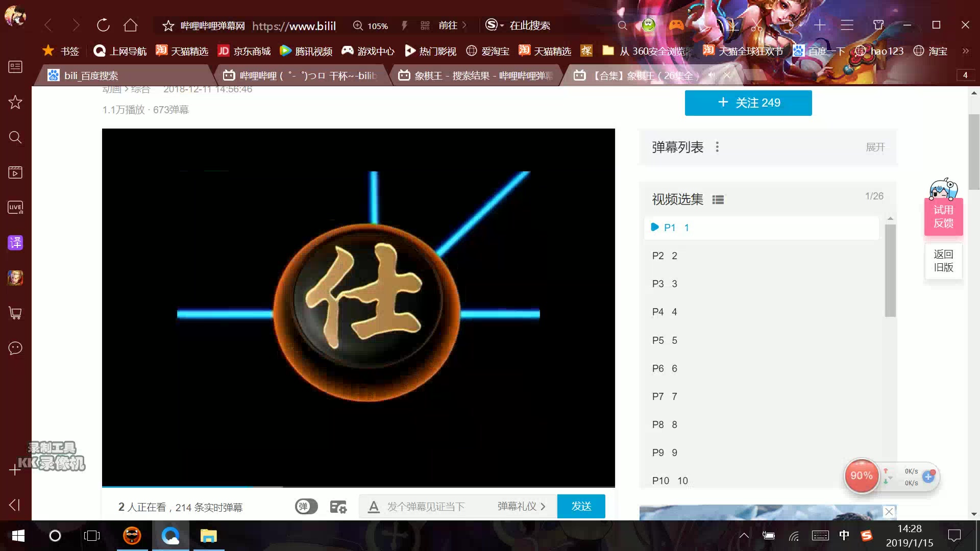Open the 105% zoom level control
This screenshot has width=980, height=551.
pos(371,26)
